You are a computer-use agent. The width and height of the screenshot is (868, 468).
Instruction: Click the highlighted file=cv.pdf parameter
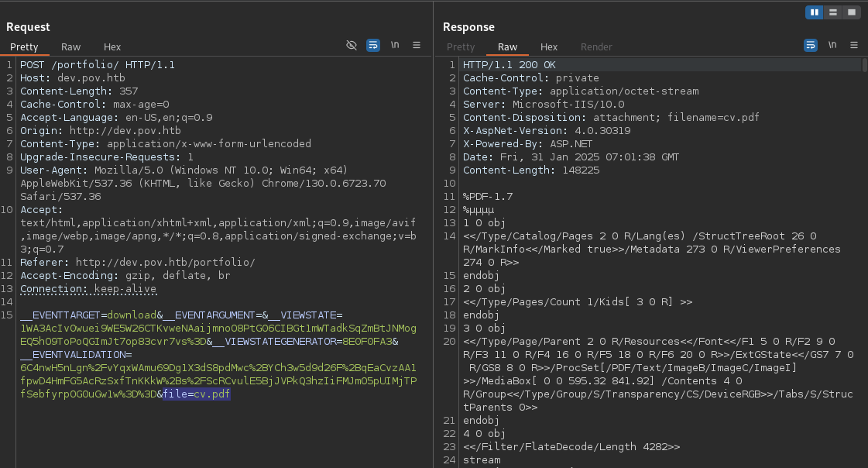pos(197,394)
